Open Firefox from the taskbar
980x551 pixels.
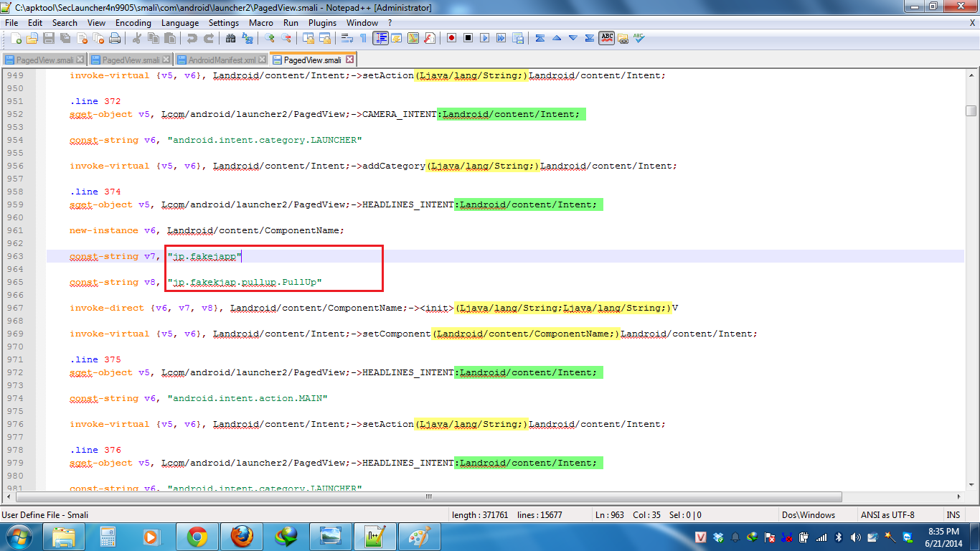tap(242, 536)
